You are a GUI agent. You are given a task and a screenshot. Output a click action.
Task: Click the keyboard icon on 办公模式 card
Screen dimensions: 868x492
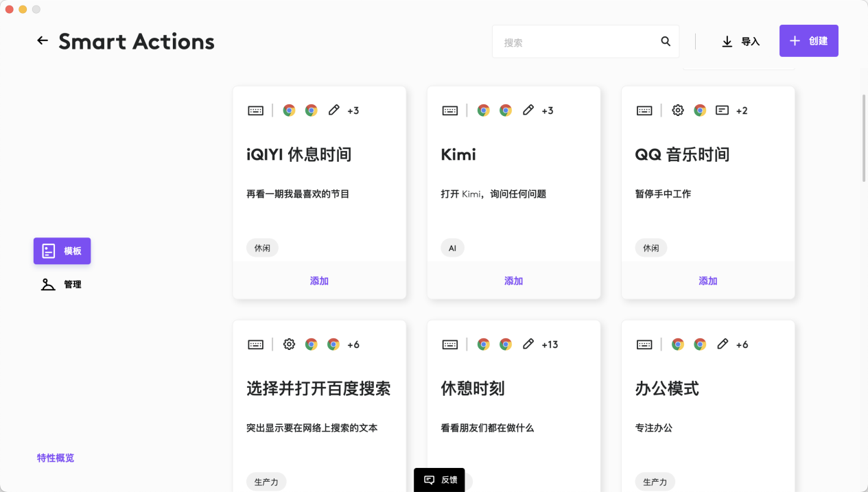point(644,344)
